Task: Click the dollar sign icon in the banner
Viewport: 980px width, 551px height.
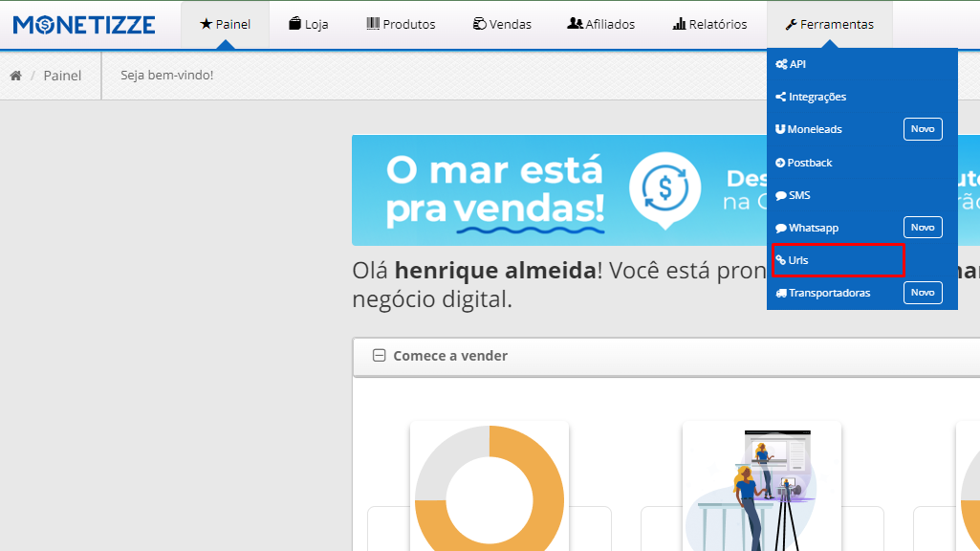Action: tap(663, 189)
